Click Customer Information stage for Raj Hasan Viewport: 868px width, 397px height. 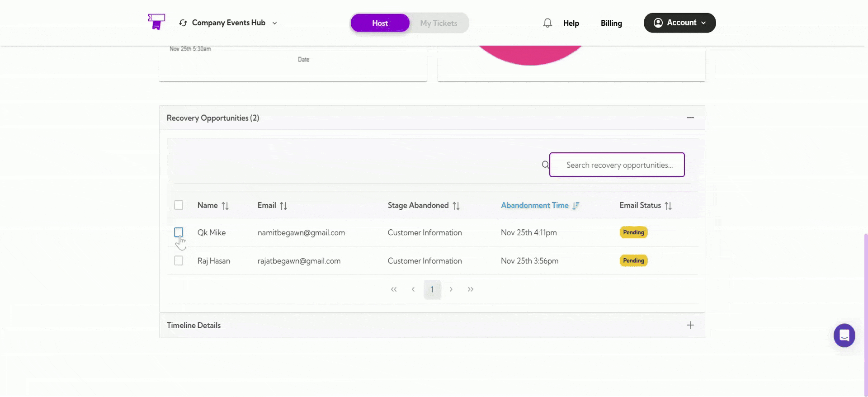point(425,261)
